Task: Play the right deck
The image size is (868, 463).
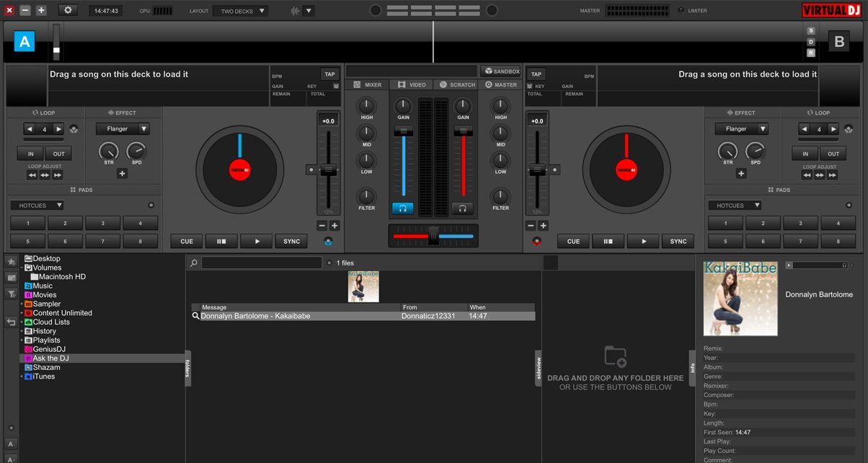Action: tap(643, 242)
